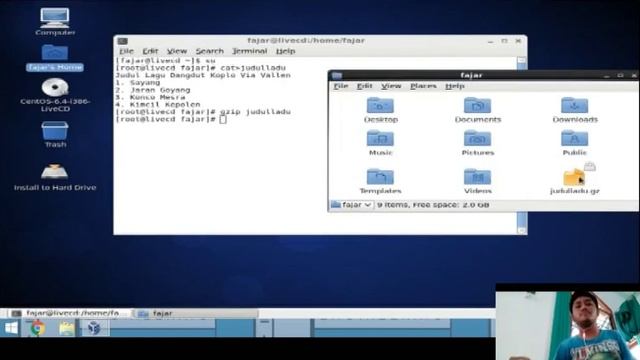Open the Desktop folder in fajar window
The width and height of the screenshot is (640, 360).
pos(380,105)
